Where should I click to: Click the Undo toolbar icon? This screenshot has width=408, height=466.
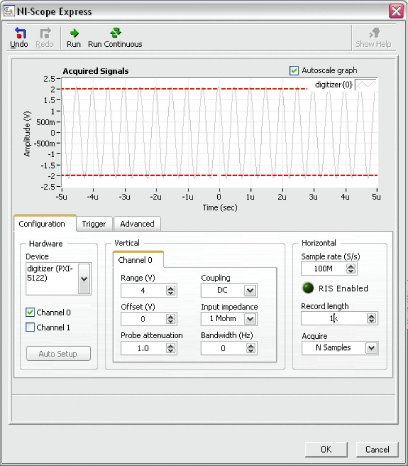20,33
